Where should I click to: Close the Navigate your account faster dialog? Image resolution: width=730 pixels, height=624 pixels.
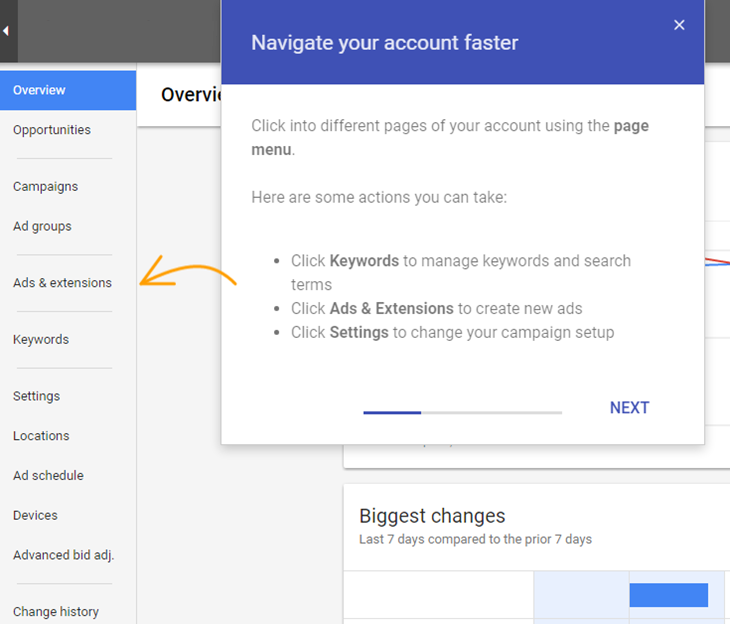tap(679, 25)
